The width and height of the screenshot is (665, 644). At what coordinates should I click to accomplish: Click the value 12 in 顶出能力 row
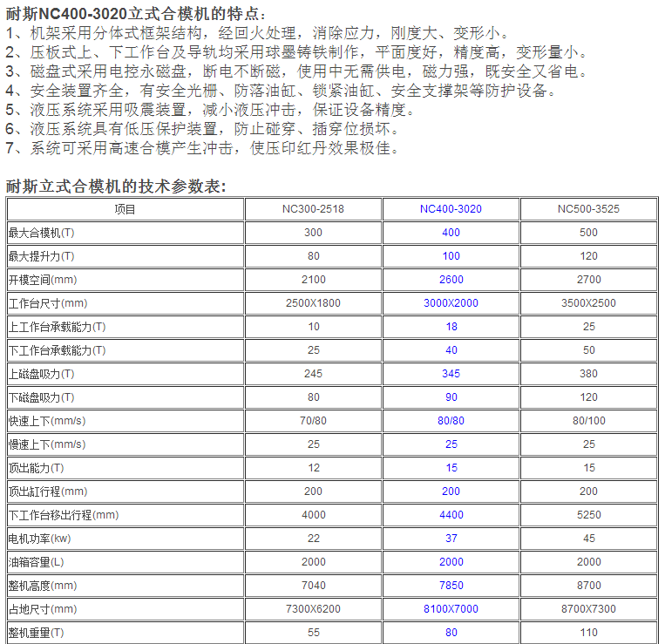click(x=314, y=468)
